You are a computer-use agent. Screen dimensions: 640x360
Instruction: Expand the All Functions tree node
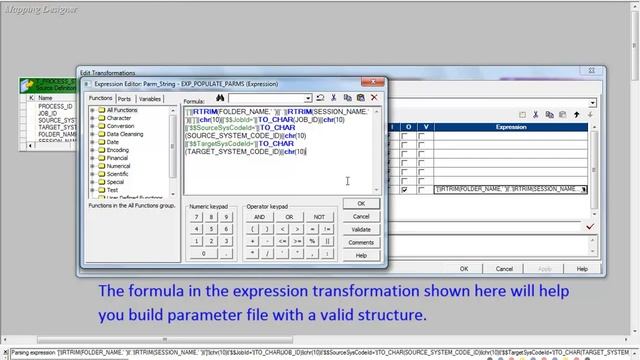click(92, 110)
